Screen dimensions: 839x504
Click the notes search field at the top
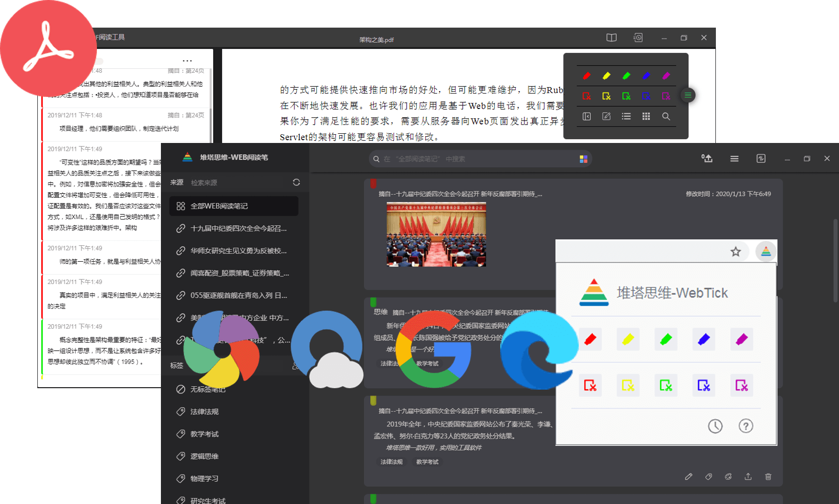[480, 158]
